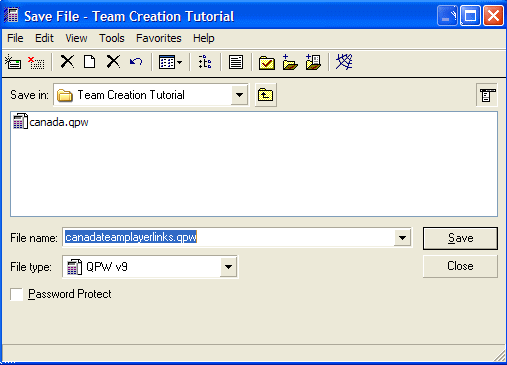The height and width of the screenshot is (365, 507).
Task: Click the Tree View toolbar icon
Action: (x=205, y=62)
